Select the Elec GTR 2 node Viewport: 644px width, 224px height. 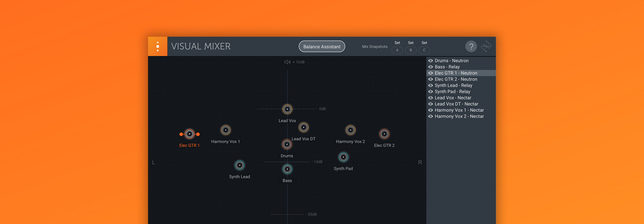point(384,134)
